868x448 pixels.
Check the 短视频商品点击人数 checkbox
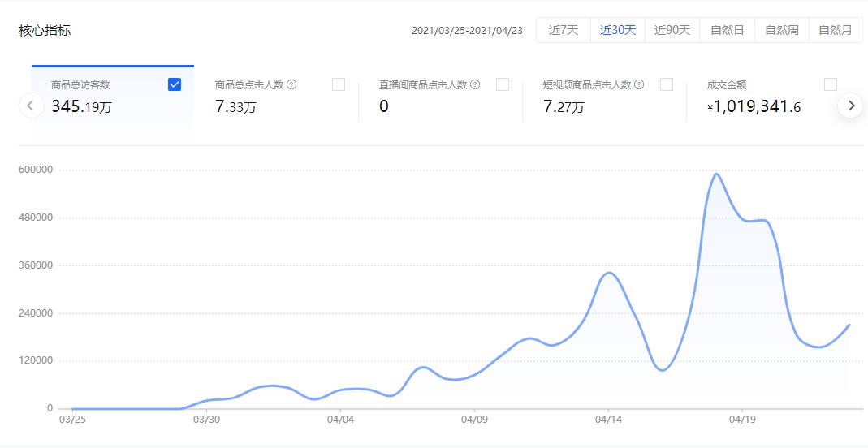click(x=667, y=84)
